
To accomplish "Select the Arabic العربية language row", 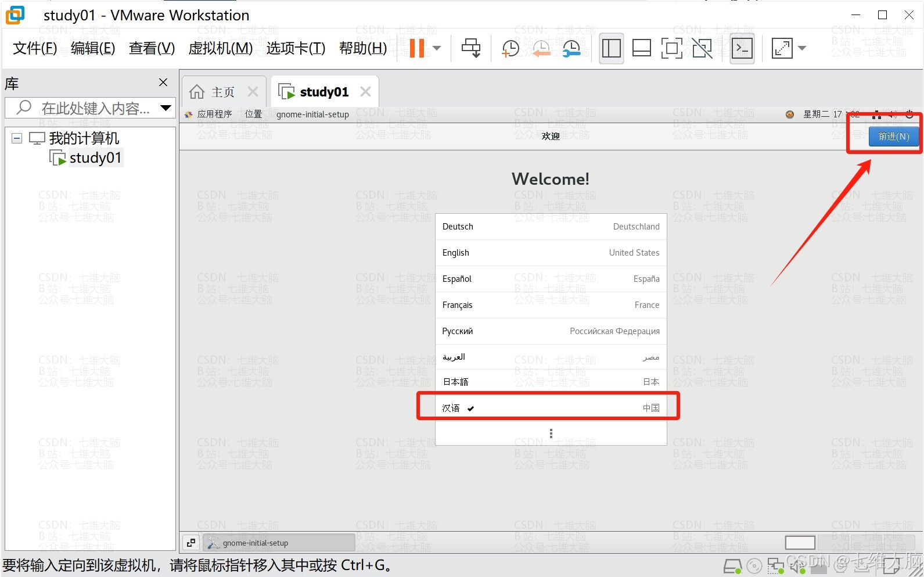I will (551, 357).
